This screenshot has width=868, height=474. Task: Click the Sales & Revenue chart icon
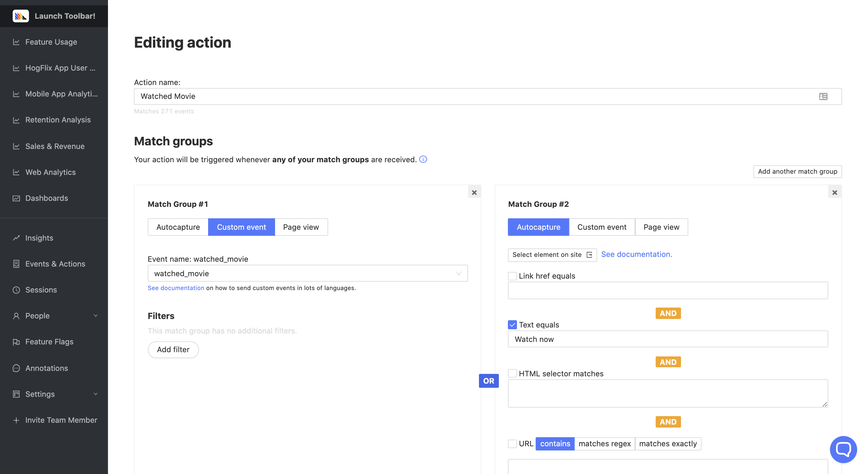click(16, 146)
